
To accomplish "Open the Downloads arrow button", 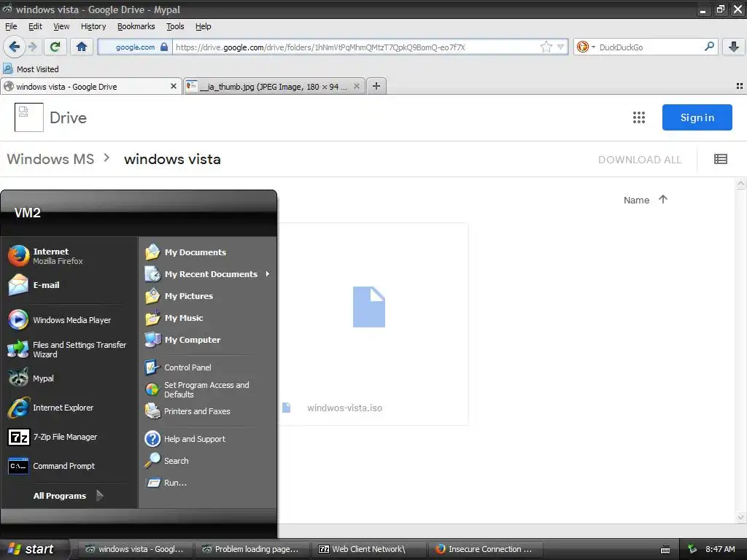I will [734, 47].
